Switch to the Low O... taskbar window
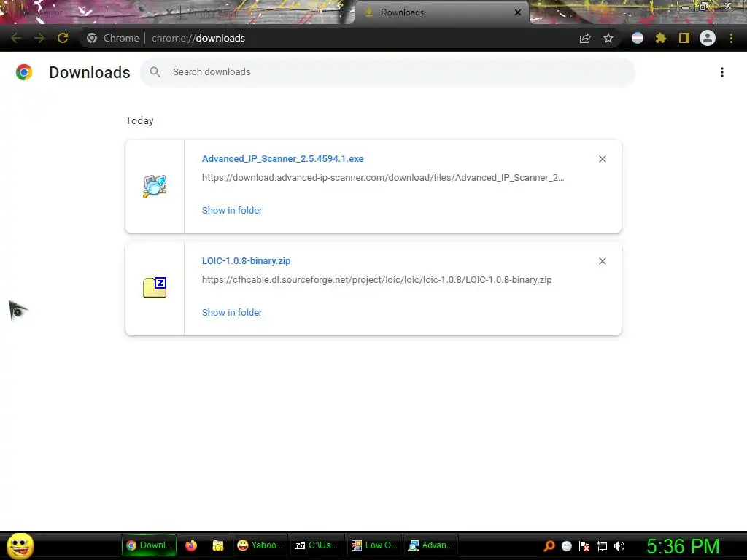Screen dimensions: 747x560 [x=374, y=545]
